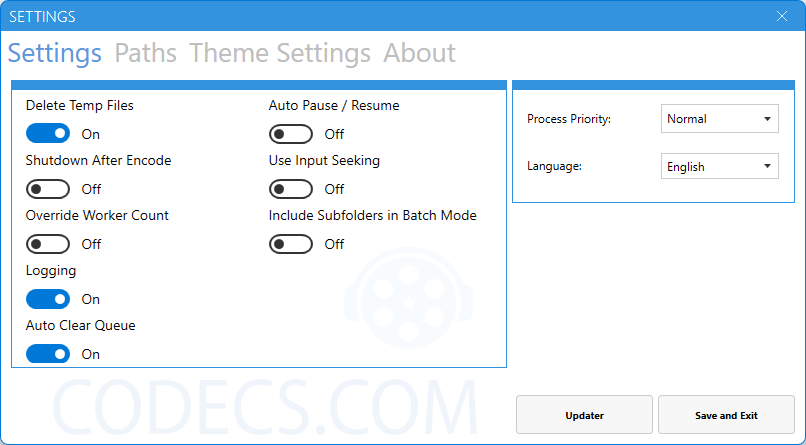Go to the About tab
Image resolution: width=806 pixels, height=445 pixels.
419,52
